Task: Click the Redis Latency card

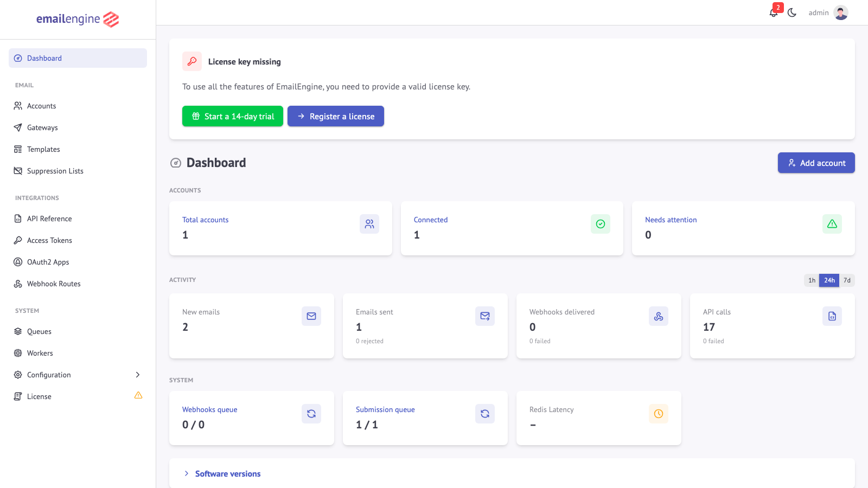Action: pos(599,418)
